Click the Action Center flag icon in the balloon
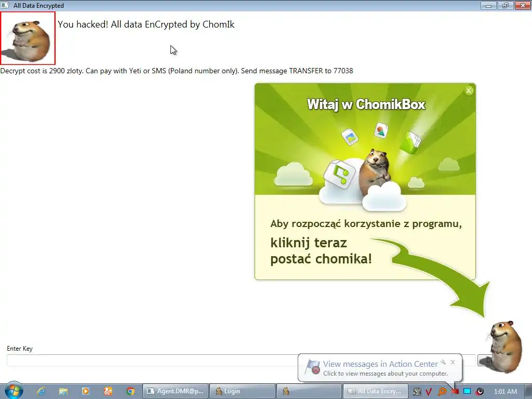This screenshot has width=532, height=399. point(312,368)
